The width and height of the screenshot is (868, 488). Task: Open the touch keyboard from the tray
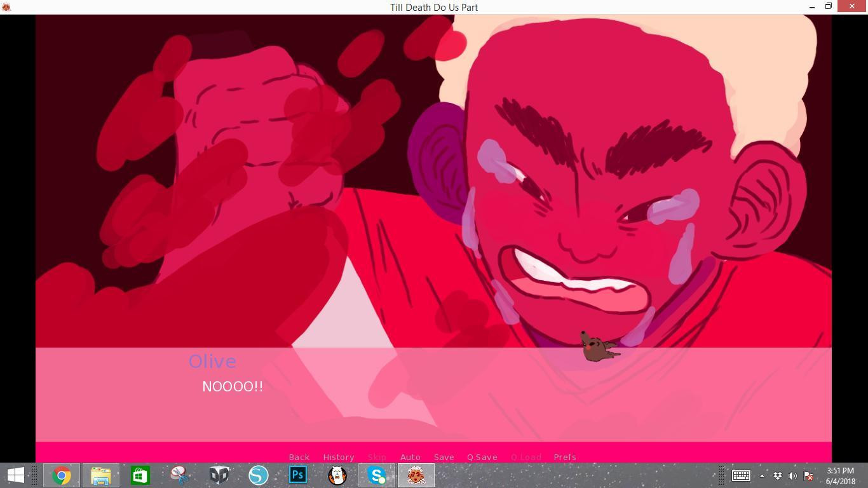point(741,475)
